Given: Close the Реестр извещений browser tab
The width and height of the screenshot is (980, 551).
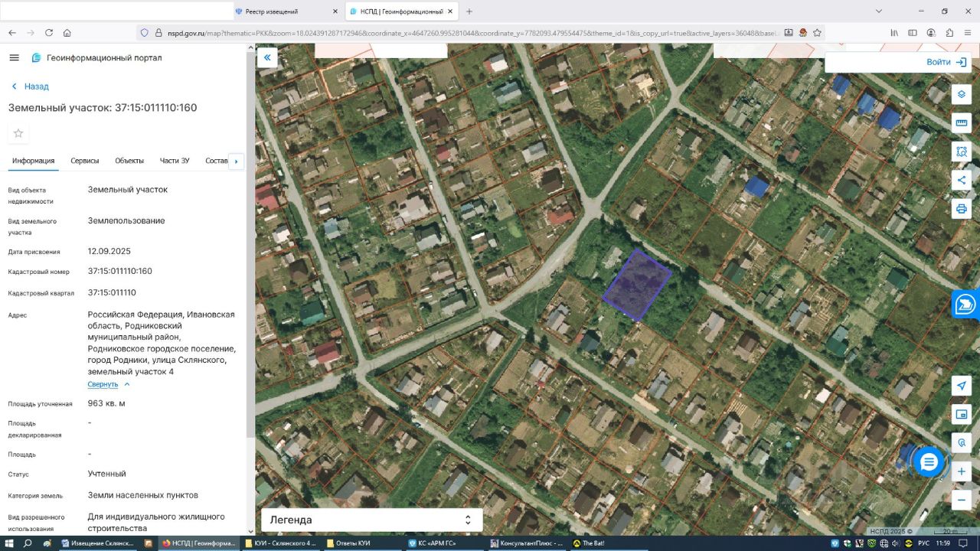Looking at the screenshot, I should point(335,11).
